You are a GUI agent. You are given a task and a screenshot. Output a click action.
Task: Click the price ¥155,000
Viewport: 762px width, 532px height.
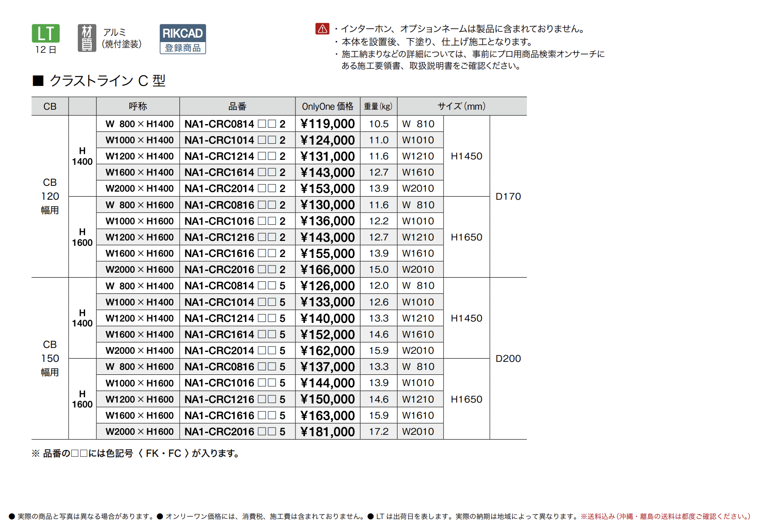pyautogui.click(x=328, y=253)
